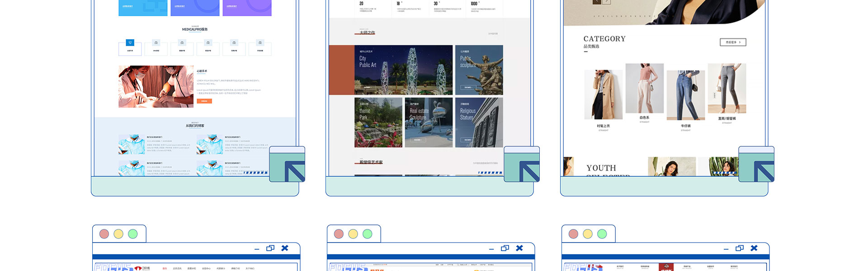This screenshot has width=868, height=271.
Task: Open the Public sculpture tile
Action: pyautogui.click(x=479, y=70)
